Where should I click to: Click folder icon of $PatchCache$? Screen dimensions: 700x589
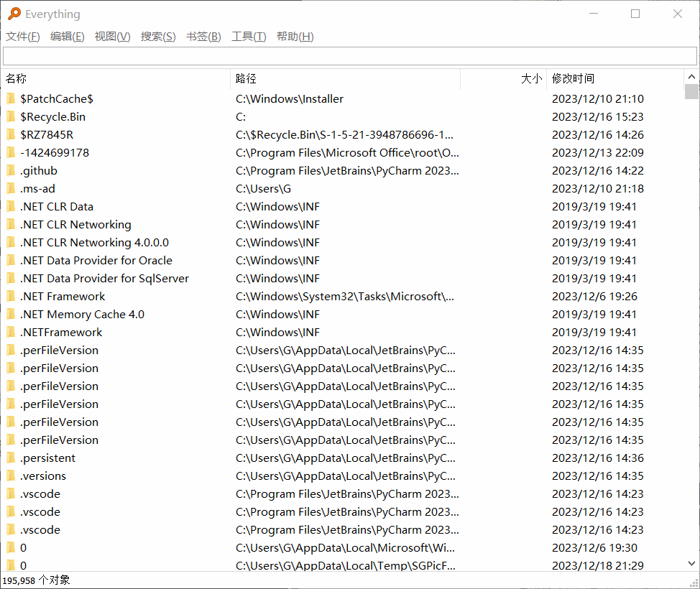11,98
